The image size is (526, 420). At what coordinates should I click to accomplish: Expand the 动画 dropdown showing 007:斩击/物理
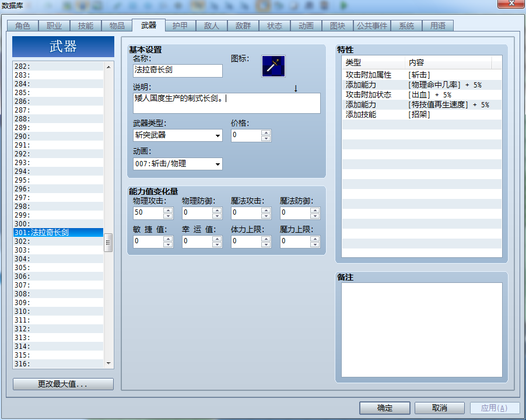[x=177, y=164]
